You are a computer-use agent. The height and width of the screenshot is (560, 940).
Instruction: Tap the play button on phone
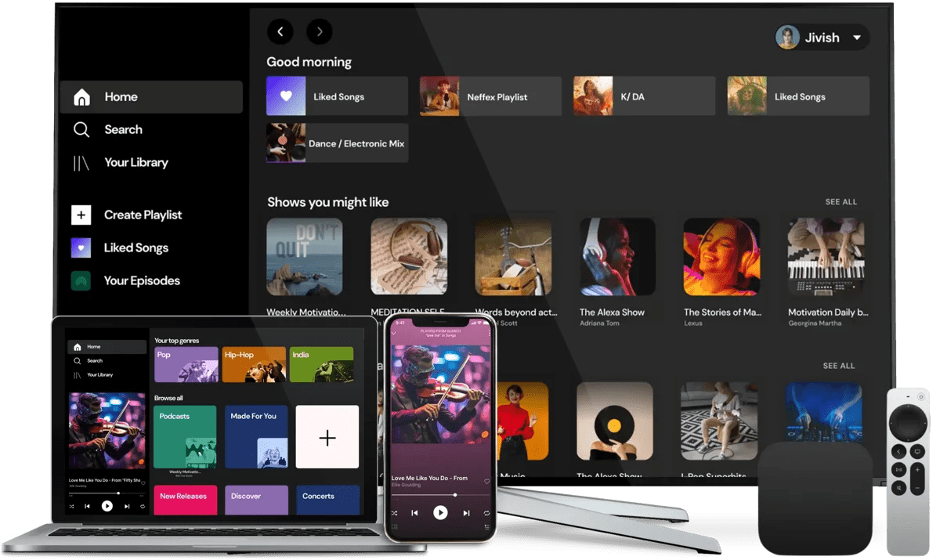click(440, 513)
